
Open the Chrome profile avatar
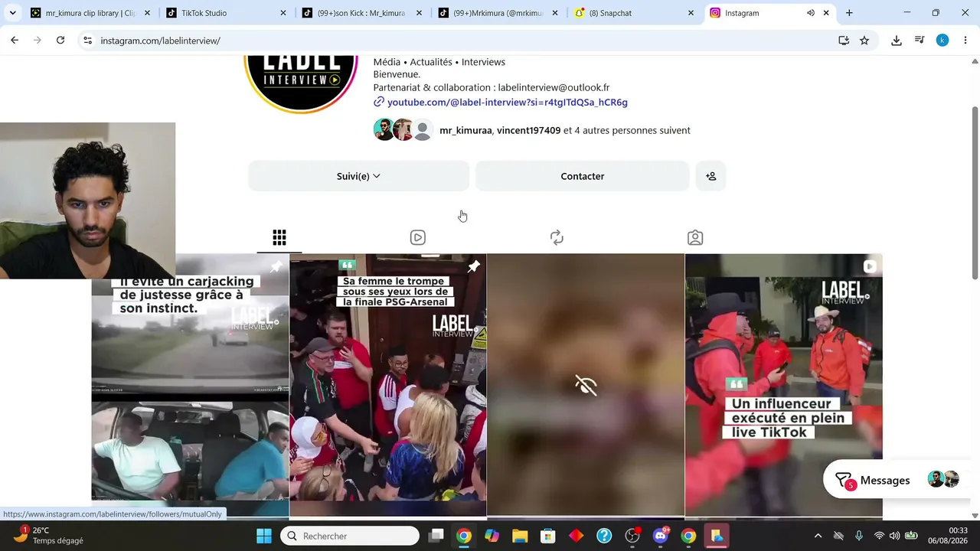[942, 41]
